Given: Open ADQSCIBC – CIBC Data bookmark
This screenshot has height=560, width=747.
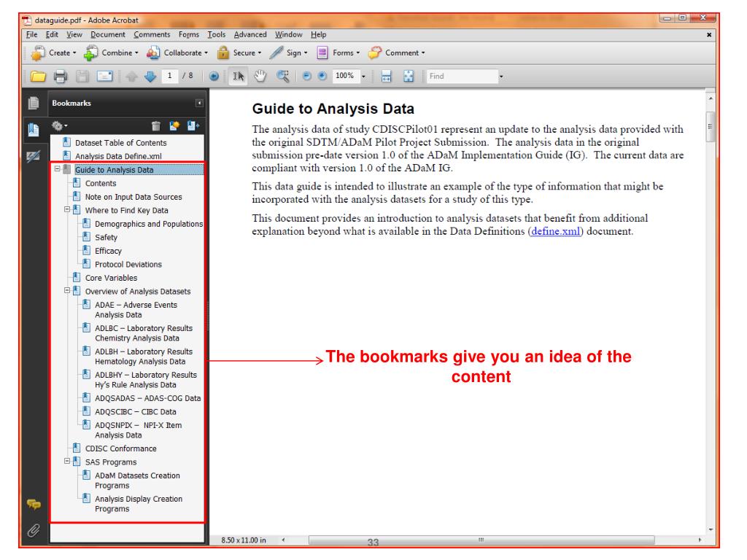Looking at the screenshot, I should (x=135, y=411).
